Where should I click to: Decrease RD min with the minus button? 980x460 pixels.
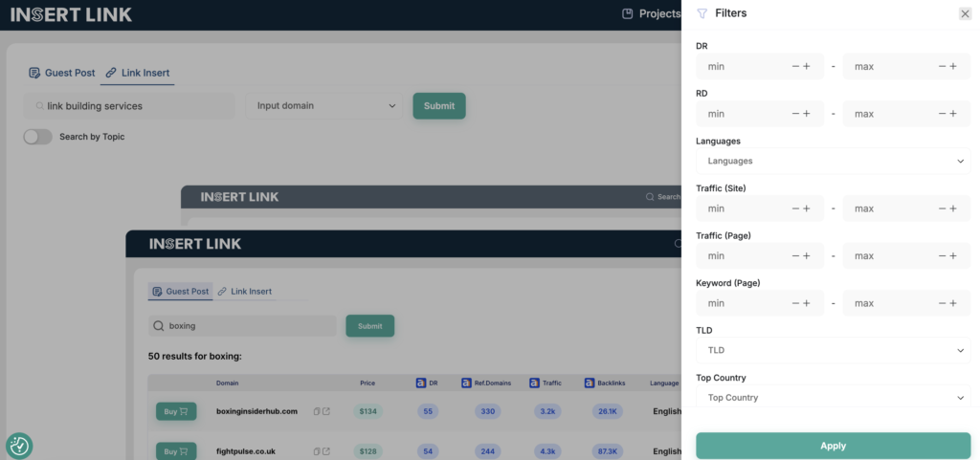[x=795, y=114]
